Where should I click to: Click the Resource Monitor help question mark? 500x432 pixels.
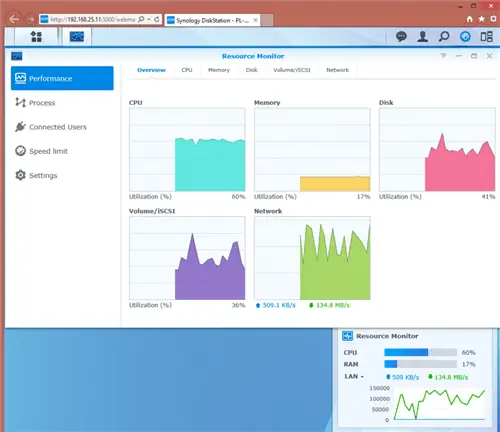[443, 56]
